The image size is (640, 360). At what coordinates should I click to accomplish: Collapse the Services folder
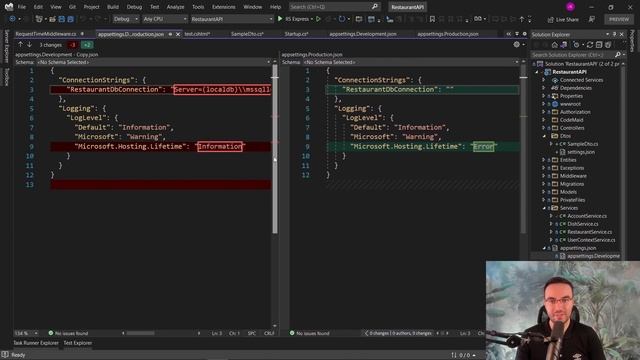coord(544,208)
